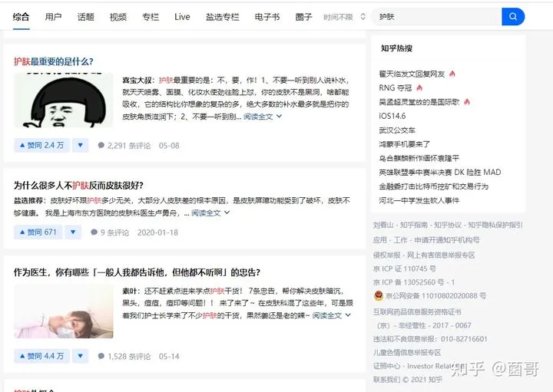Switch to the 电子书 tab

coord(267,17)
